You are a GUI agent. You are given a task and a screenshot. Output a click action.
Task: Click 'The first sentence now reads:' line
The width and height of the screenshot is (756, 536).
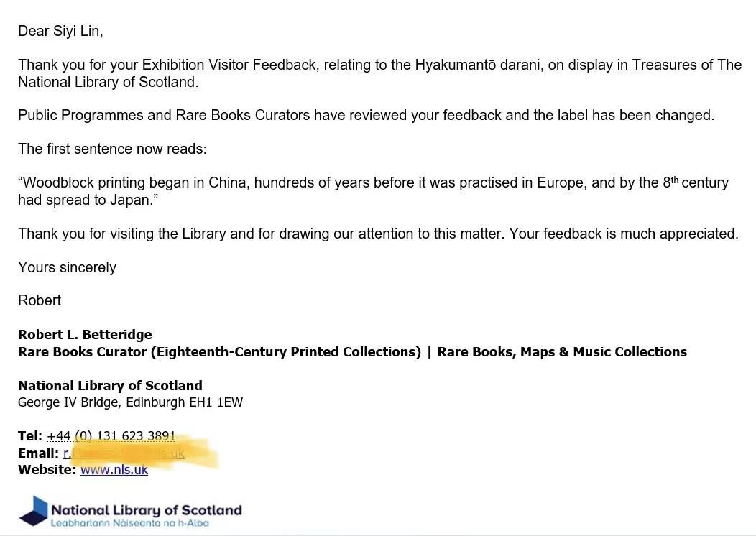[112, 149]
